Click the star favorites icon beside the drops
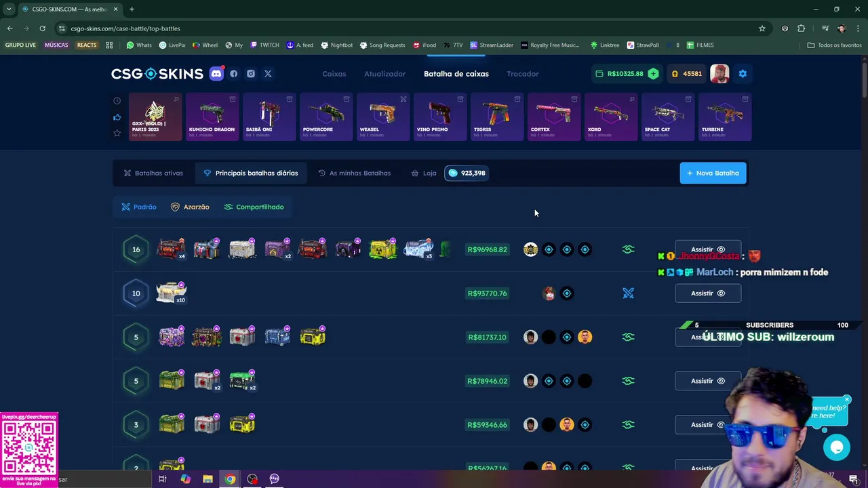Screen dimensions: 868x488 [x=117, y=133]
